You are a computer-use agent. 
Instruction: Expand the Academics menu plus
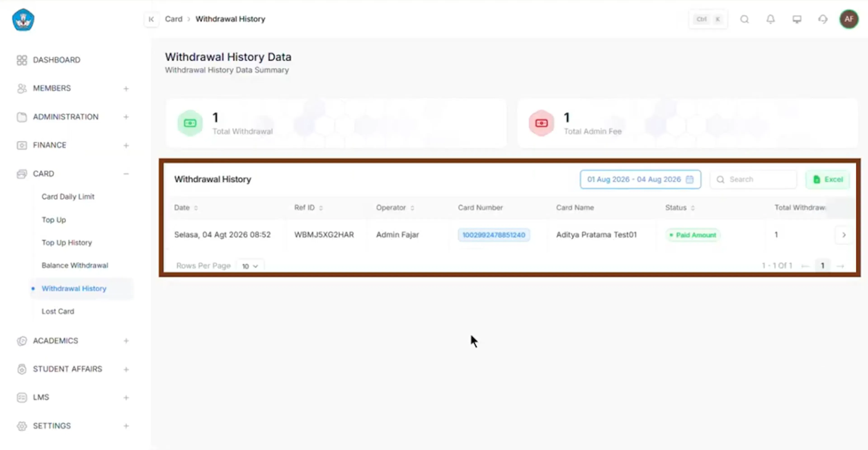click(126, 341)
